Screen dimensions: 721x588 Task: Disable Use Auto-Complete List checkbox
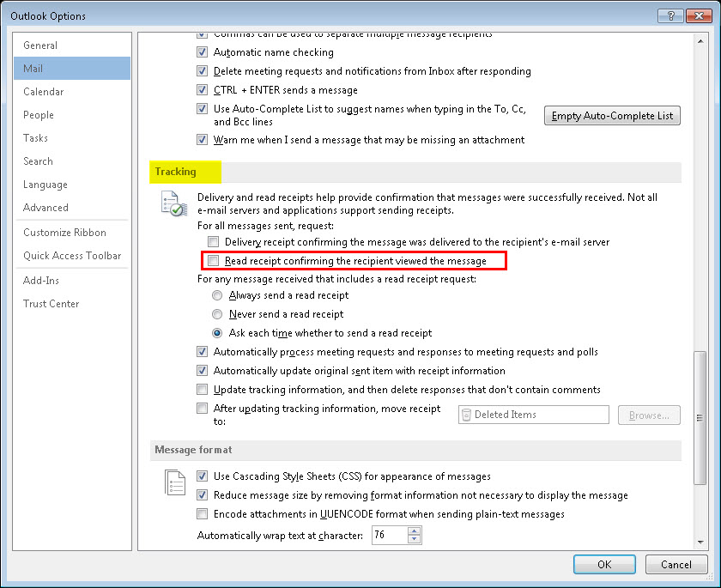tap(202, 108)
